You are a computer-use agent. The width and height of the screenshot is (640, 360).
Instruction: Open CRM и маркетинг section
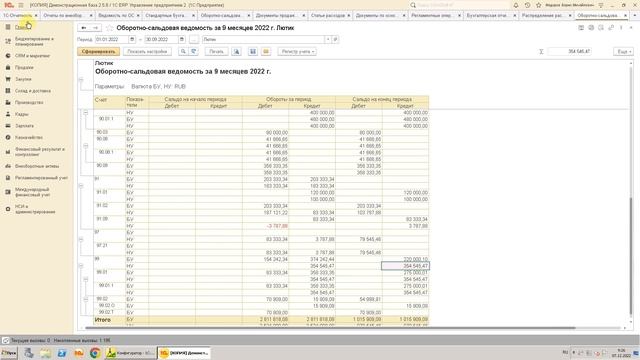[32, 56]
